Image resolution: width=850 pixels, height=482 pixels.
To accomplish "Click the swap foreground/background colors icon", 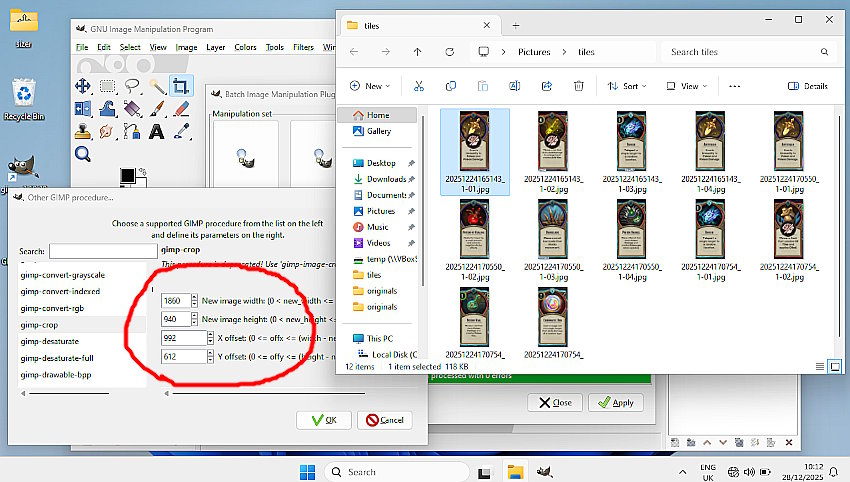I will (x=143, y=171).
